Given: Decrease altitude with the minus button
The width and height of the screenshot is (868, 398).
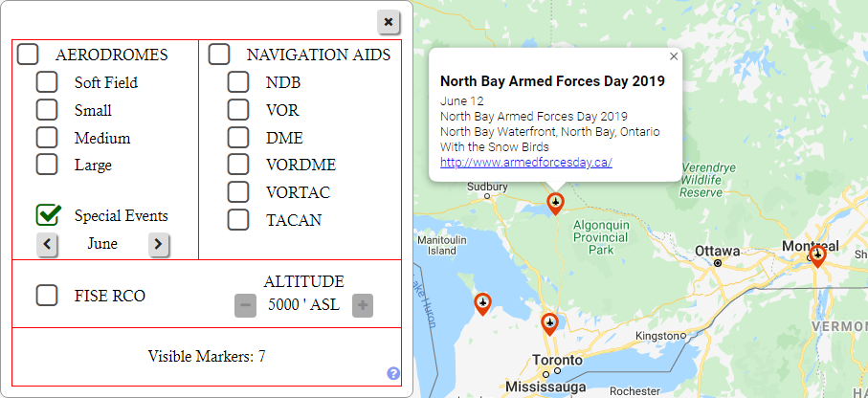Looking at the screenshot, I should click(245, 306).
